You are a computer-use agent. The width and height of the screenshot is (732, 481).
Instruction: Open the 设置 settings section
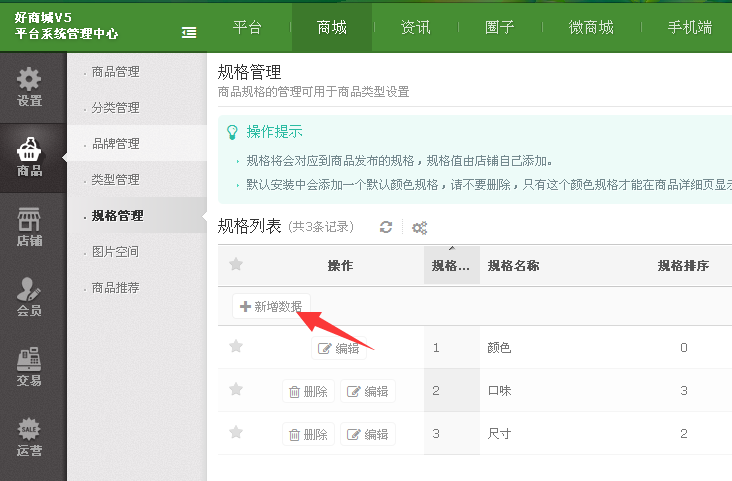click(x=29, y=87)
